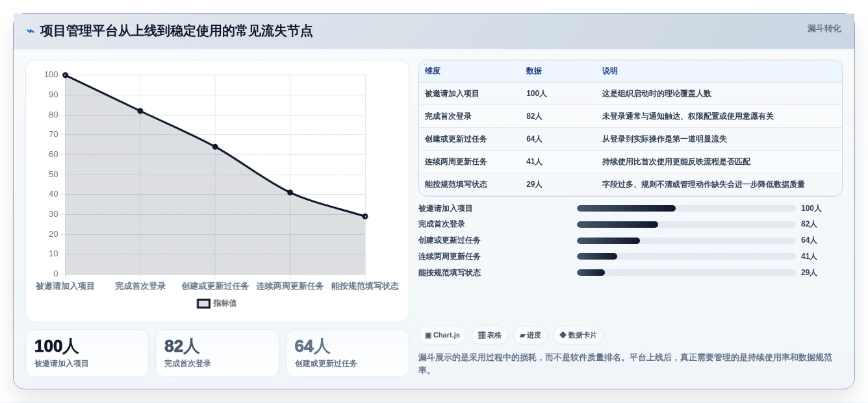Click the 进度 tag chip
This screenshot has height=403, width=868.
pyautogui.click(x=530, y=335)
